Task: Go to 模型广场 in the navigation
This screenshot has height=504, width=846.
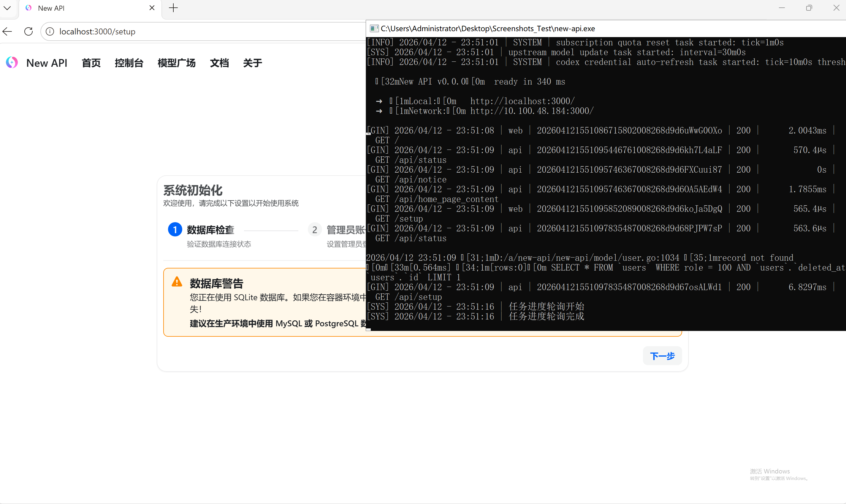Action: [176, 63]
